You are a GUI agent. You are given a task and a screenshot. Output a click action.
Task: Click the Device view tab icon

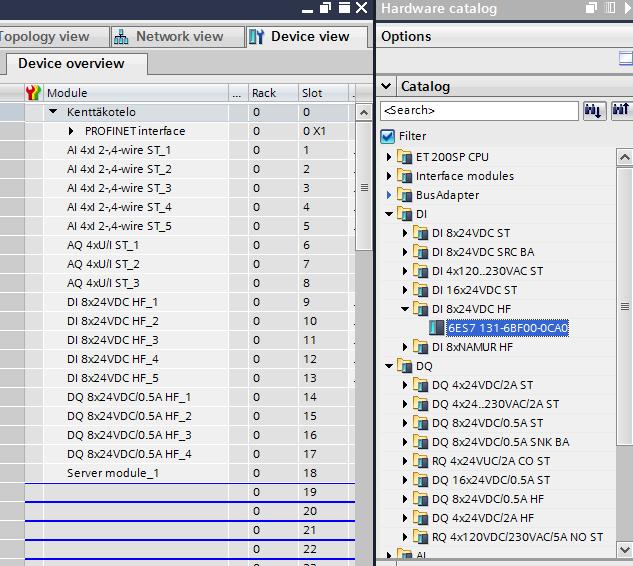click(256, 37)
